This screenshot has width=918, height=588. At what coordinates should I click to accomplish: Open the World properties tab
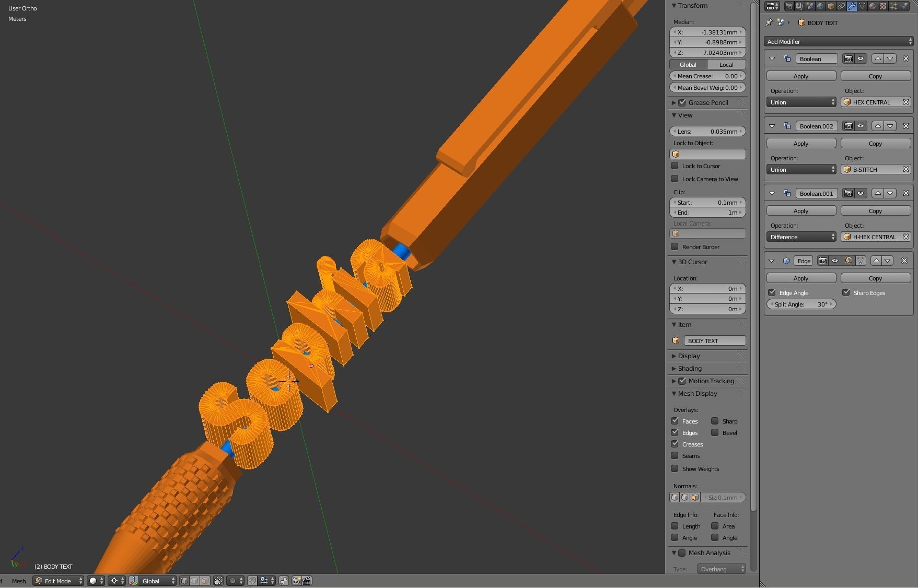pos(820,6)
